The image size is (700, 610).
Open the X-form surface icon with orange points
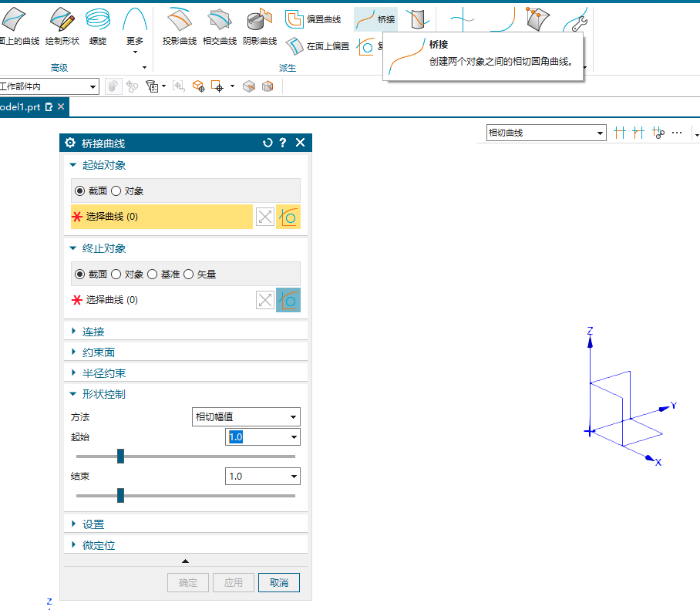(x=537, y=19)
